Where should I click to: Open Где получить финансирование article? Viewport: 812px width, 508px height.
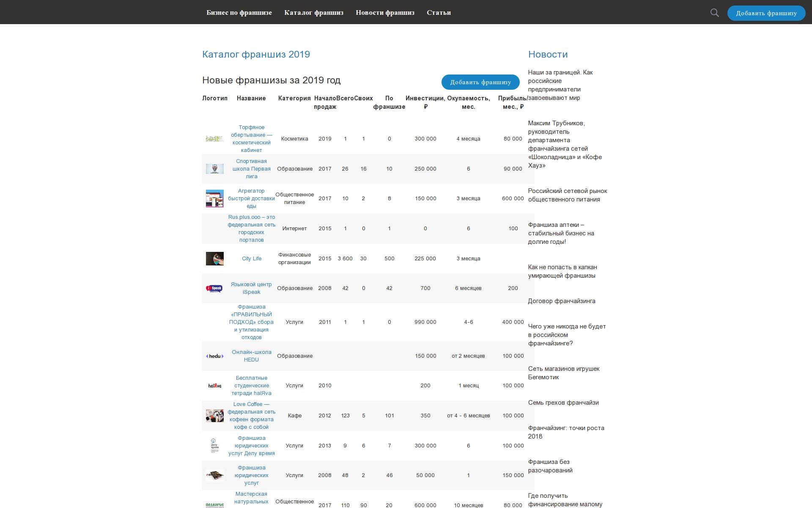(565, 500)
